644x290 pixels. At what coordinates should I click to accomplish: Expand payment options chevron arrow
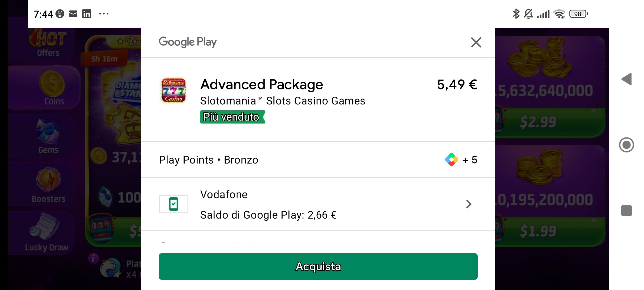point(469,204)
